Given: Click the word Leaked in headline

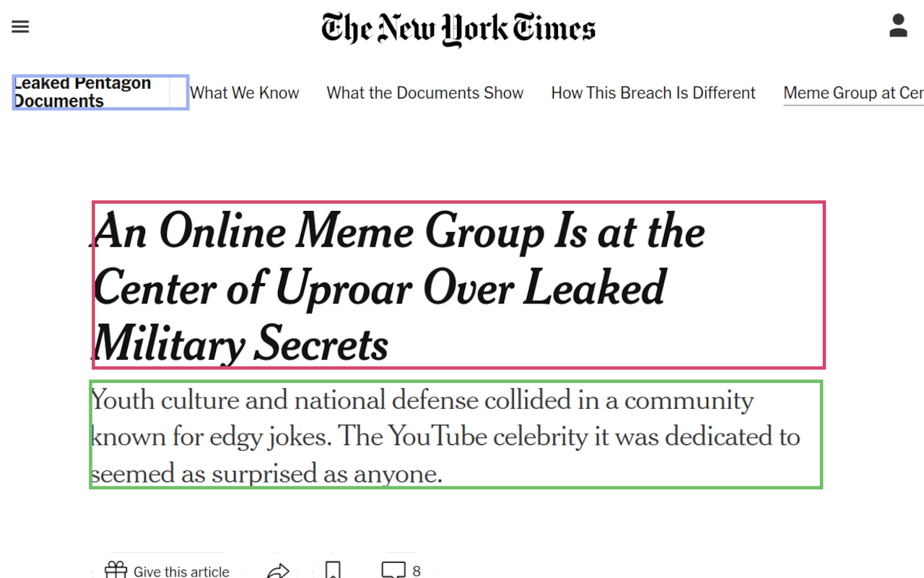Looking at the screenshot, I should (594, 288).
